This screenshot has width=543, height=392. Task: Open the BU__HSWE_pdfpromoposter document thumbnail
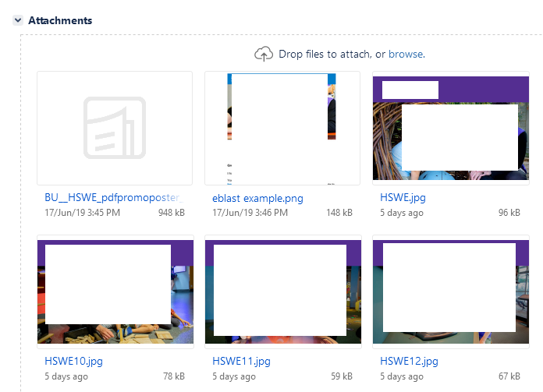tap(115, 128)
